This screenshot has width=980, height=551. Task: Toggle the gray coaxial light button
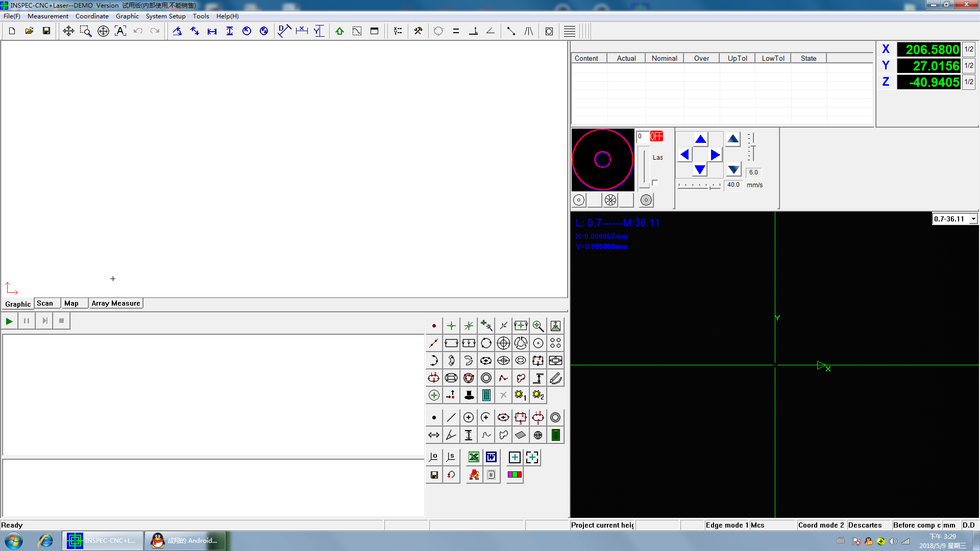[x=646, y=200]
